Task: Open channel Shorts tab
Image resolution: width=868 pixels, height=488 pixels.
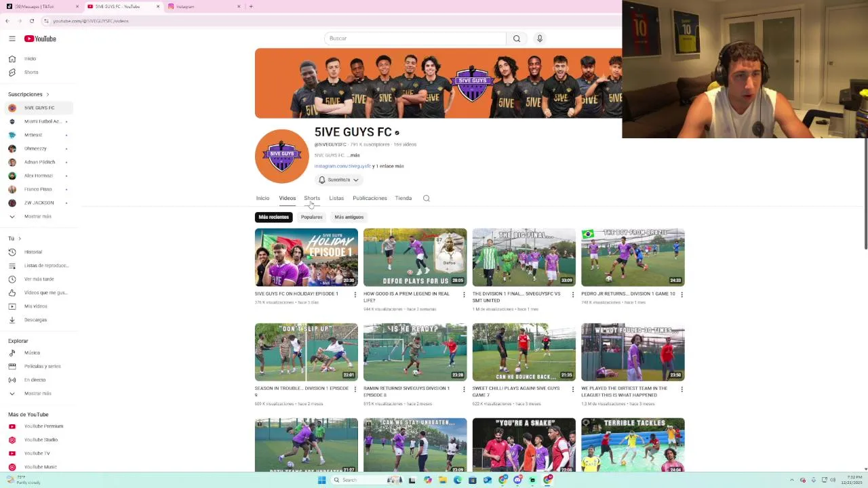Action: 312,199
